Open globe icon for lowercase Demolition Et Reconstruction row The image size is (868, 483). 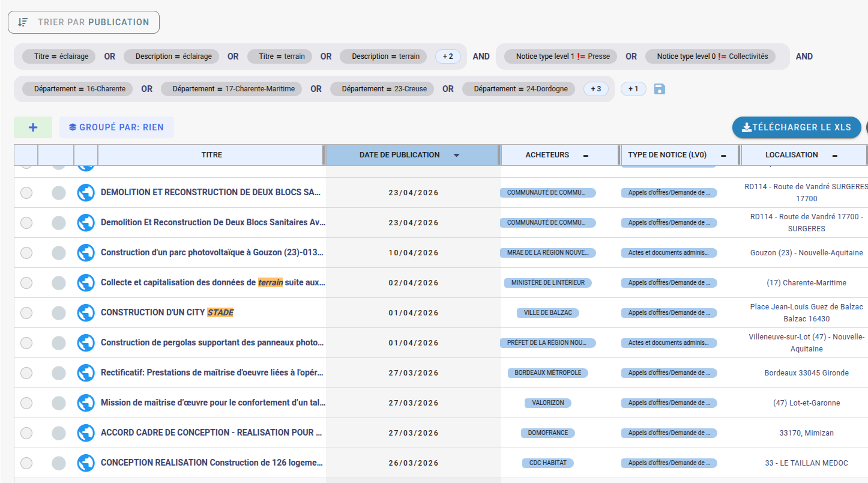[x=86, y=222]
